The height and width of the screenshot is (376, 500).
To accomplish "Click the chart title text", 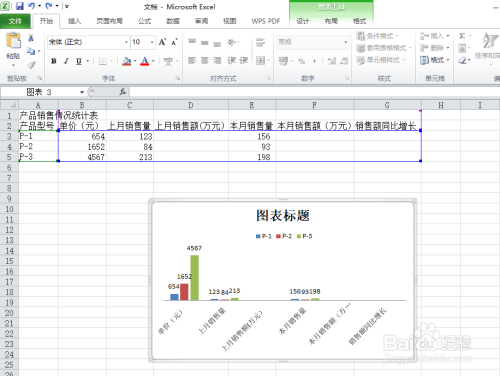I will point(283,216).
